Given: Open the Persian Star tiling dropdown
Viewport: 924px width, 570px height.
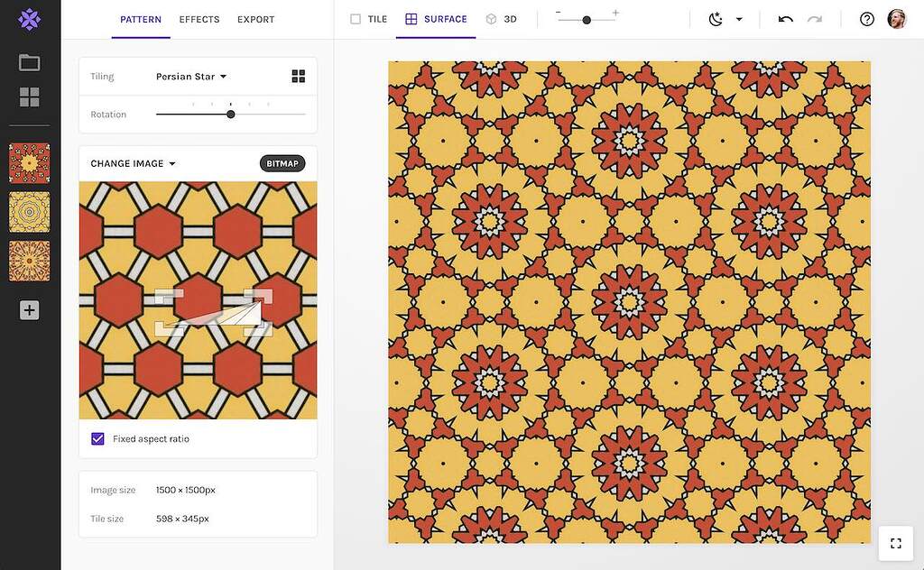Looking at the screenshot, I should [x=191, y=77].
